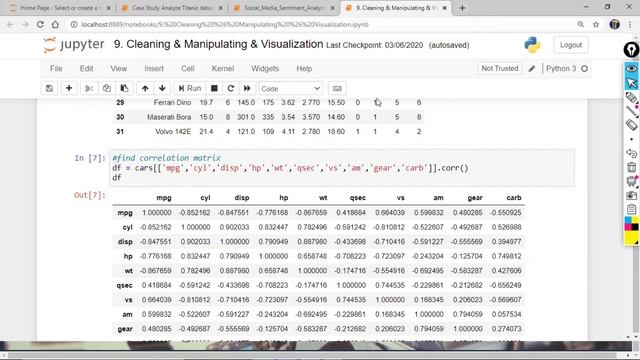Click inside the In [7] code cell
640x360 pixels.
coord(342,168)
